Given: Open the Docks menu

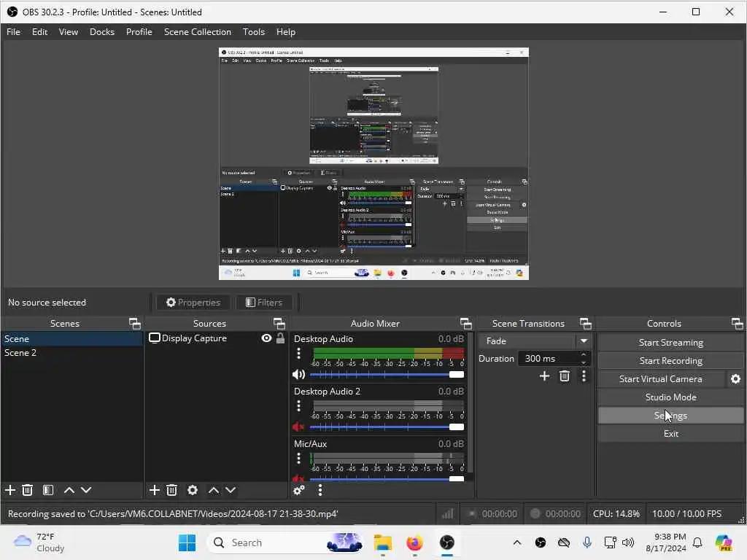Looking at the screenshot, I should click(102, 32).
